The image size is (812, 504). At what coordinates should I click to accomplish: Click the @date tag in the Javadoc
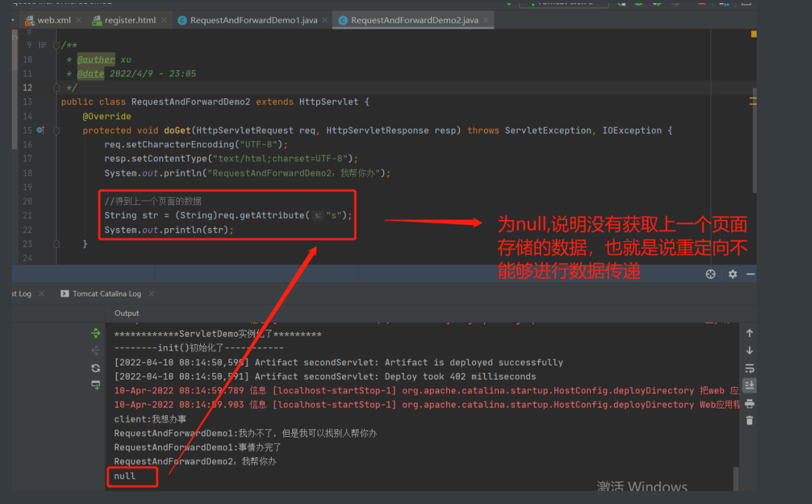coord(91,73)
